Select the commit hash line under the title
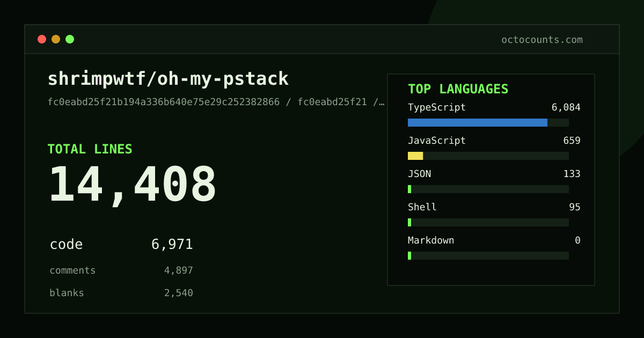 [216, 102]
